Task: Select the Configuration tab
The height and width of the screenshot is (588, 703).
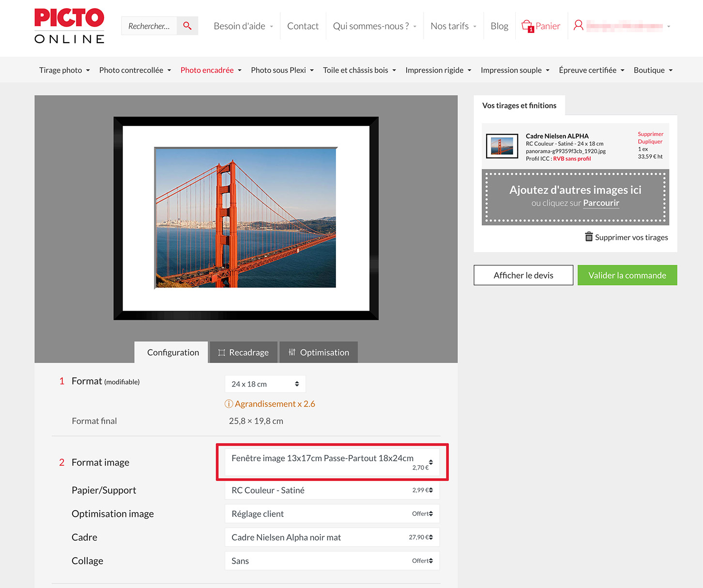Action: click(172, 352)
